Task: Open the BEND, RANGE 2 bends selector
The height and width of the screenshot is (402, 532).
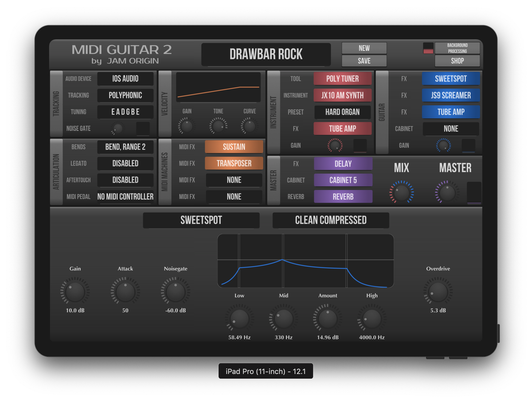Action: [125, 147]
